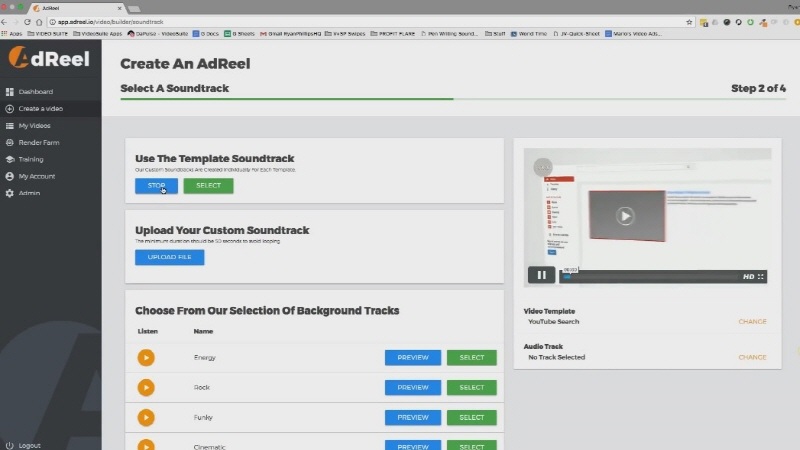This screenshot has width=800, height=450.
Task: Reload the page
Action: tap(27, 22)
